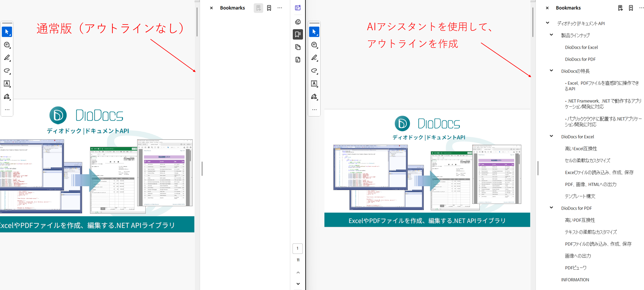644x290 pixels.
Task: Collapse the DioDocsの特長 bookmark group
Action: tap(551, 71)
